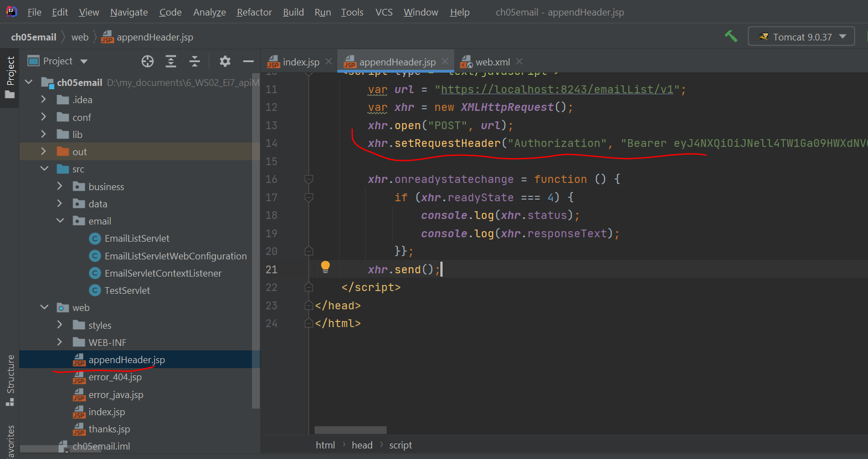
Task: Open the View menu
Action: [x=89, y=12]
